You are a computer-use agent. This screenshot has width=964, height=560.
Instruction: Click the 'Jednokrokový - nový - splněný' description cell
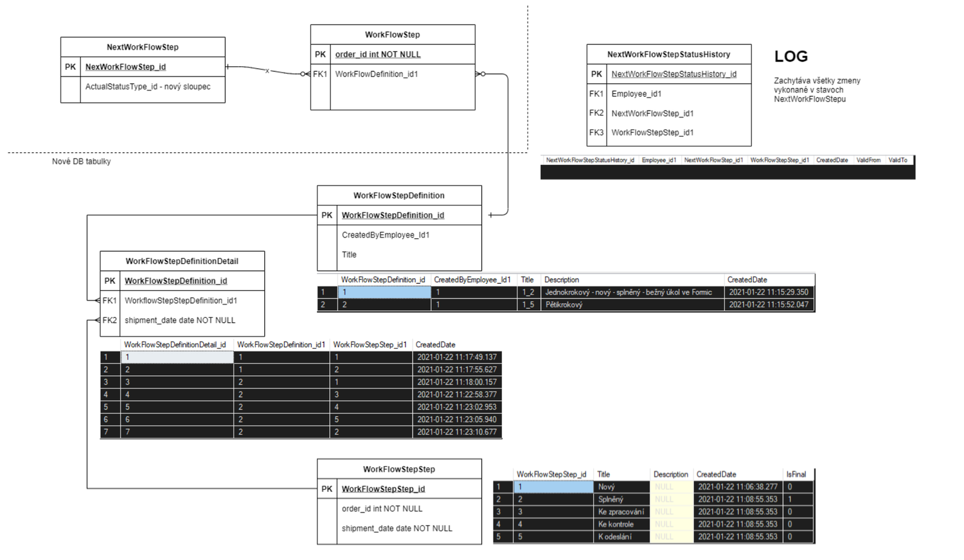pos(632,292)
